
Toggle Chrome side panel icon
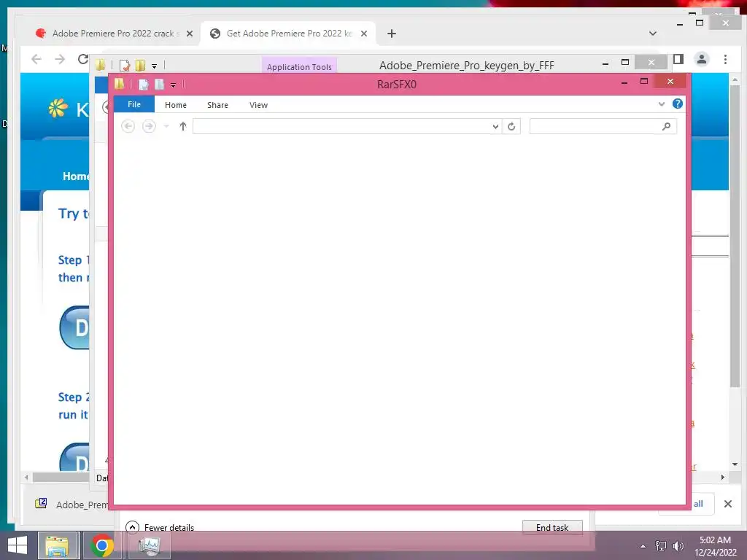[x=678, y=59]
